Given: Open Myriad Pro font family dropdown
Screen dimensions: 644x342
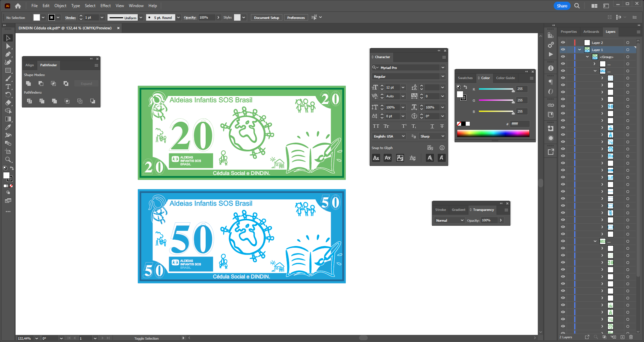Looking at the screenshot, I should click(x=443, y=68).
